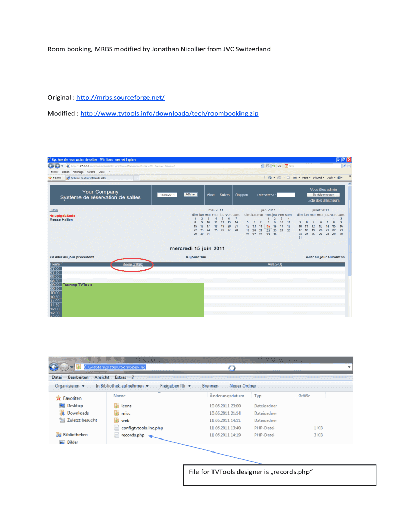400x532 pixels.
Task: Expand the In Bibliothek aufnehmen dropdown
Action: coord(122,386)
